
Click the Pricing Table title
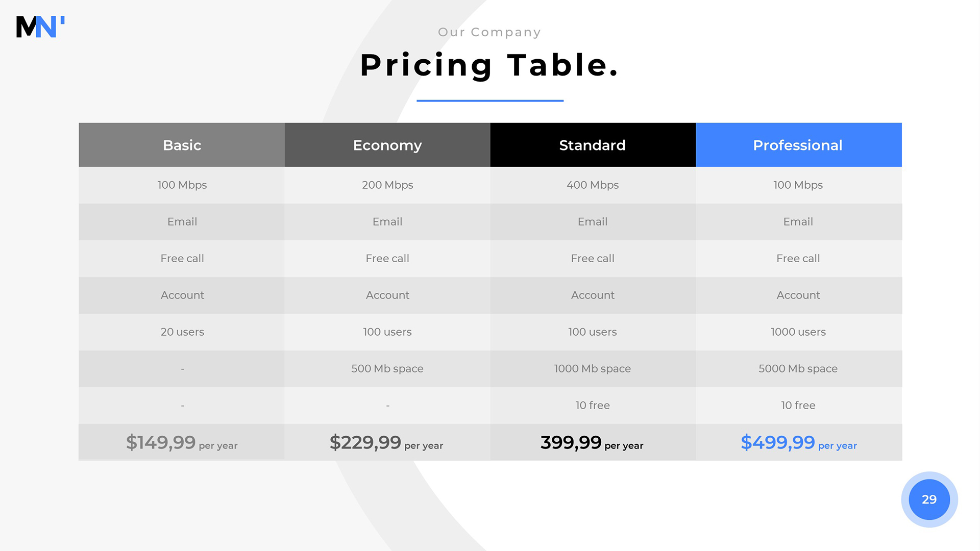489,65
